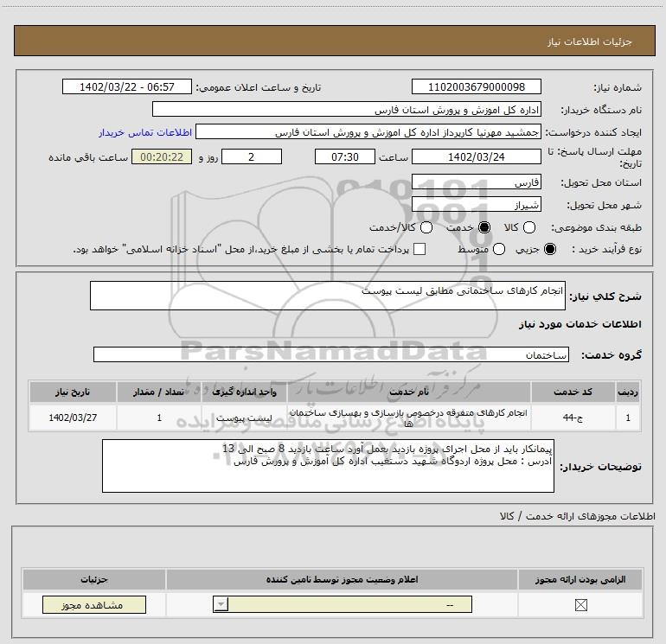Click the buyer organization name field
The height and width of the screenshot is (644, 666).
click(x=347, y=110)
